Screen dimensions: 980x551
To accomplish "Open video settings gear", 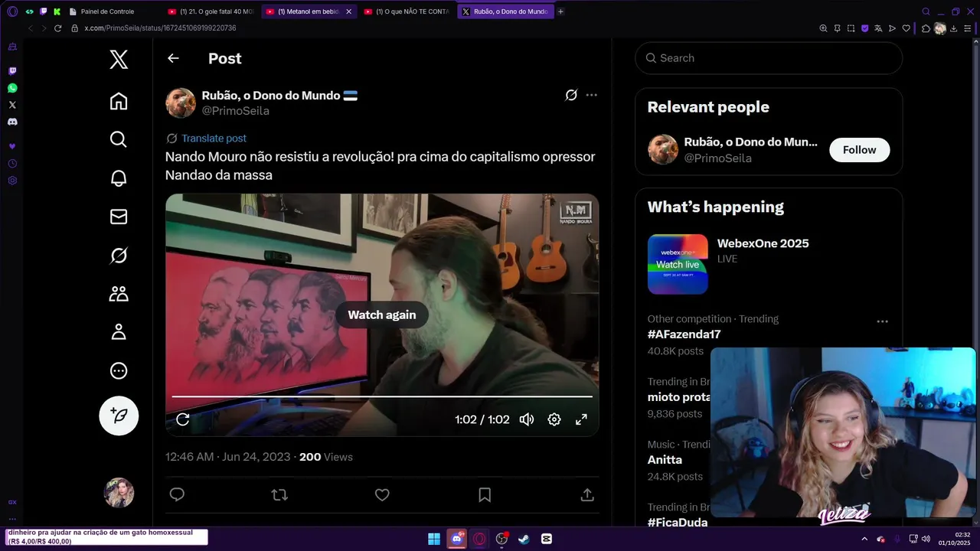I will [x=554, y=419].
